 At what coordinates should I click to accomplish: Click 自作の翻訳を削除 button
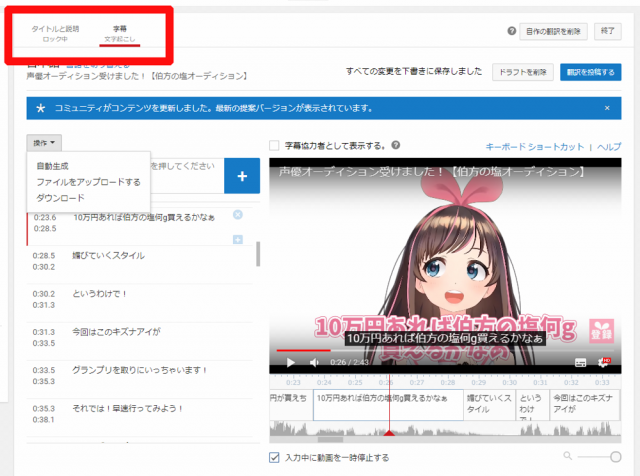[553, 31]
